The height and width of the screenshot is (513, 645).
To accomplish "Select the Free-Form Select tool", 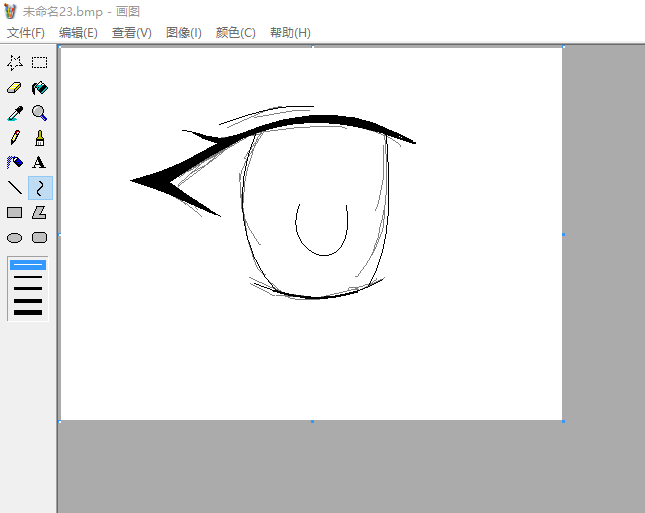I will click(x=15, y=63).
